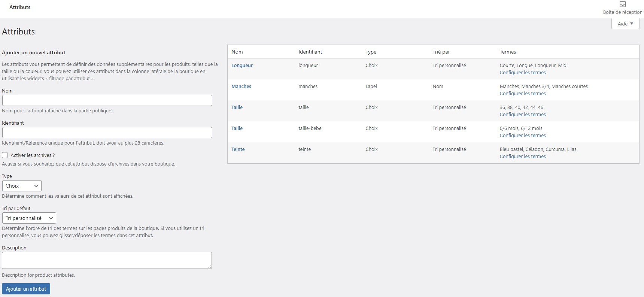644x297 pixels.
Task: Expand the Aide help dropdown
Action: pyautogui.click(x=625, y=24)
